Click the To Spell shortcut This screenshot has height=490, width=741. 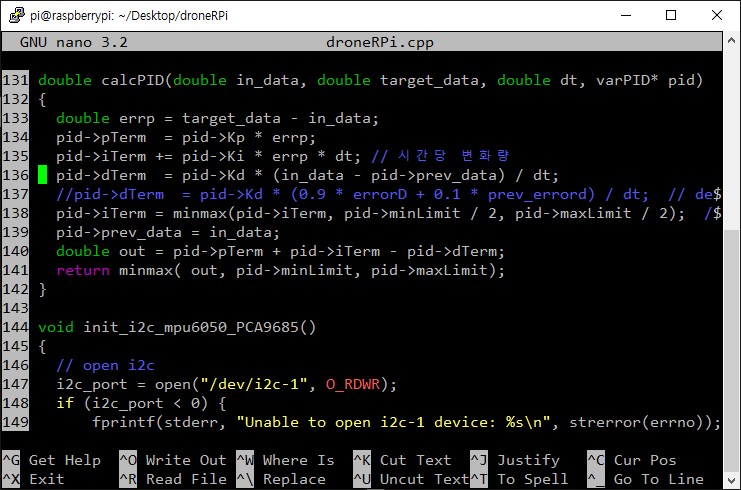pos(532,479)
